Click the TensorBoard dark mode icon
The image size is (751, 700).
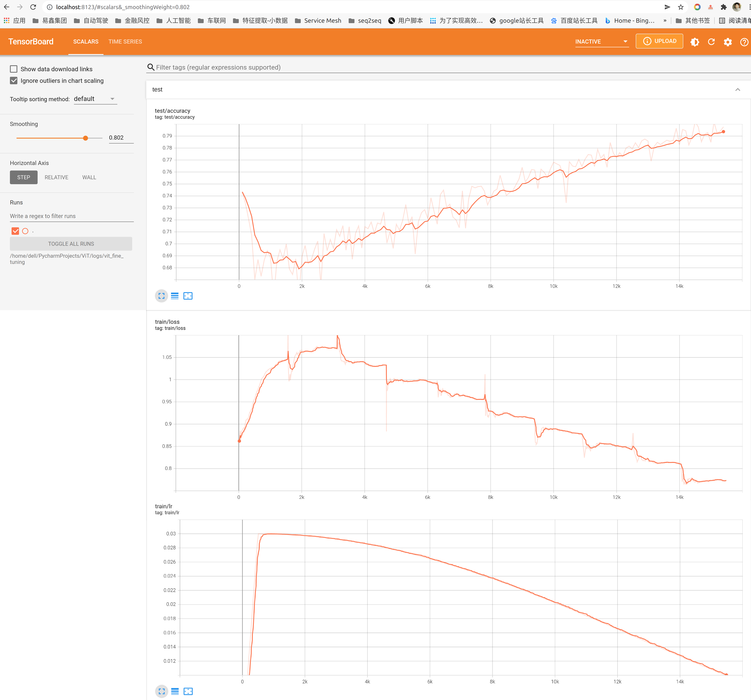pyautogui.click(x=694, y=42)
